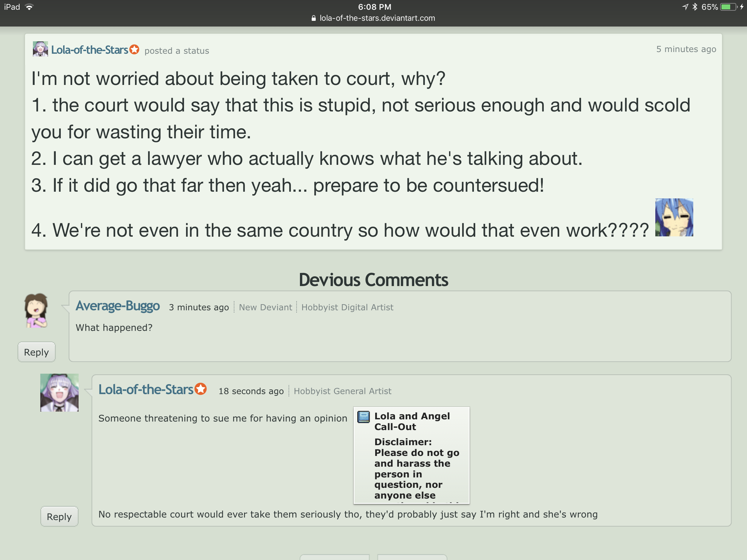Open journal icon in Lola and Angel Call-Out
Image resolution: width=747 pixels, height=560 pixels.
(x=363, y=417)
